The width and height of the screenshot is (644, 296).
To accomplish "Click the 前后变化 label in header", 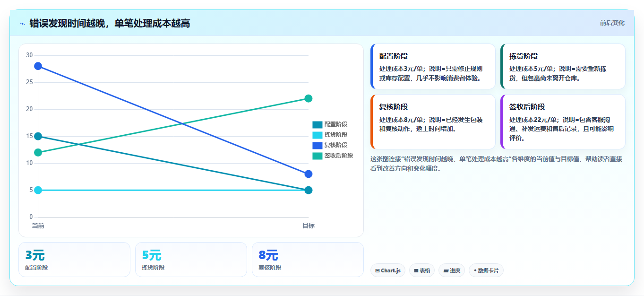I will pos(612,23).
